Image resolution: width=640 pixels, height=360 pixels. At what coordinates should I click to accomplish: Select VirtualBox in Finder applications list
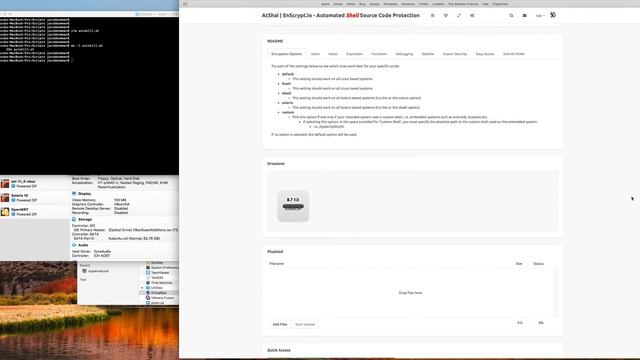pyautogui.click(x=159, y=293)
